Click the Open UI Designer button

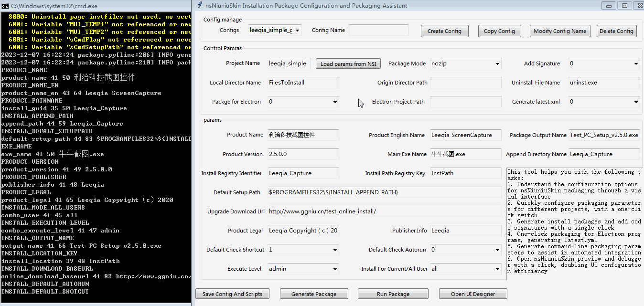473,294
